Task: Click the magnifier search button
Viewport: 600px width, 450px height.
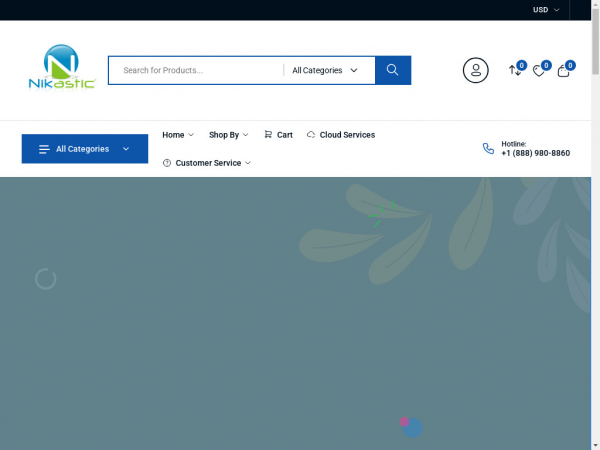Action: 392,70
